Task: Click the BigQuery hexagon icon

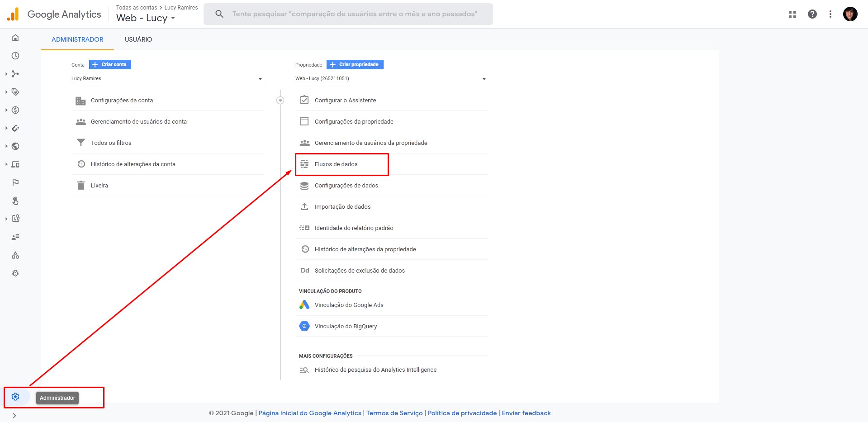Action: click(304, 326)
